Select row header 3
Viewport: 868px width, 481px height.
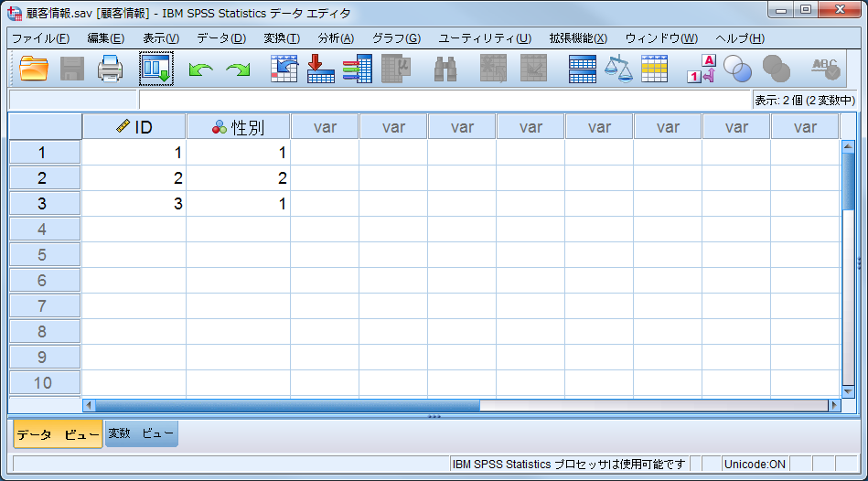tap(45, 203)
